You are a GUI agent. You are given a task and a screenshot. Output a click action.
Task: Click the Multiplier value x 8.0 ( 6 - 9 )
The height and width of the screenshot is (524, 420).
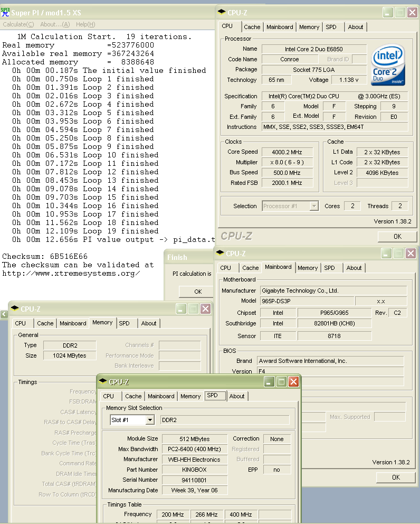point(287,162)
